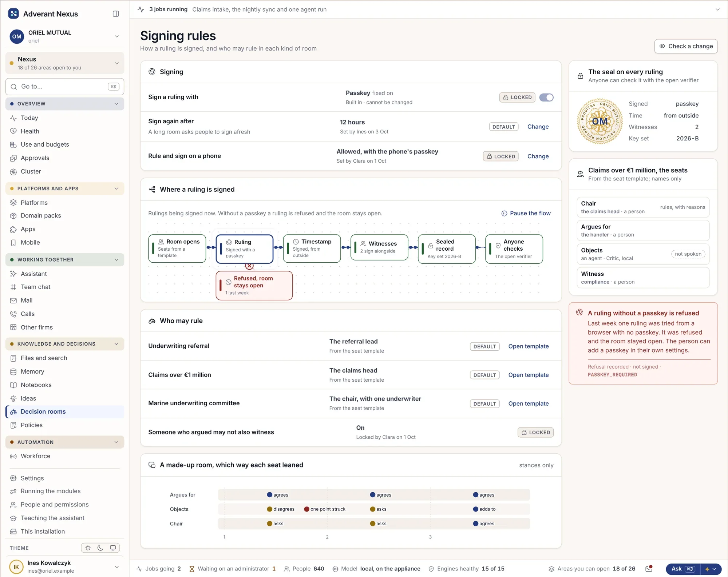Open the Nexus areas dropdown
This screenshot has height=577, width=728.
coord(65,63)
